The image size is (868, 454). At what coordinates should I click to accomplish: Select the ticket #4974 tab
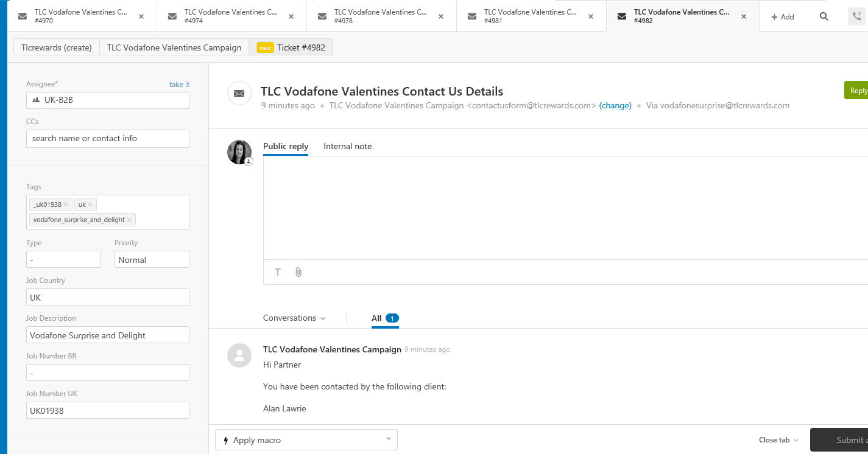pos(231,16)
